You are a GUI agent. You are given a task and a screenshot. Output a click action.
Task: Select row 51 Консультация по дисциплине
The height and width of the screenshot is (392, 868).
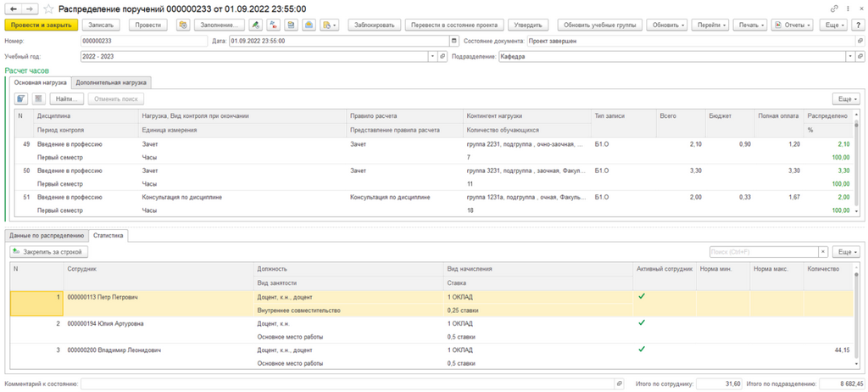coord(435,204)
